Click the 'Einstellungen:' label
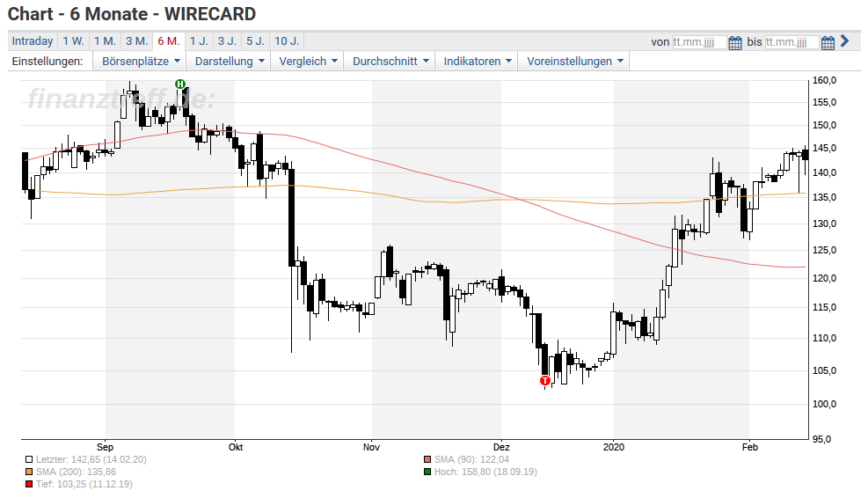The width and height of the screenshot is (868, 498). point(47,61)
